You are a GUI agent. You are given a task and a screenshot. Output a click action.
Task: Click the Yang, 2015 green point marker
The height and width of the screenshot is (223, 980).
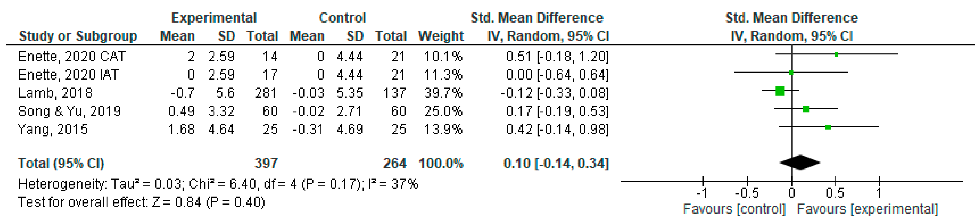click(x=828, y=127)
